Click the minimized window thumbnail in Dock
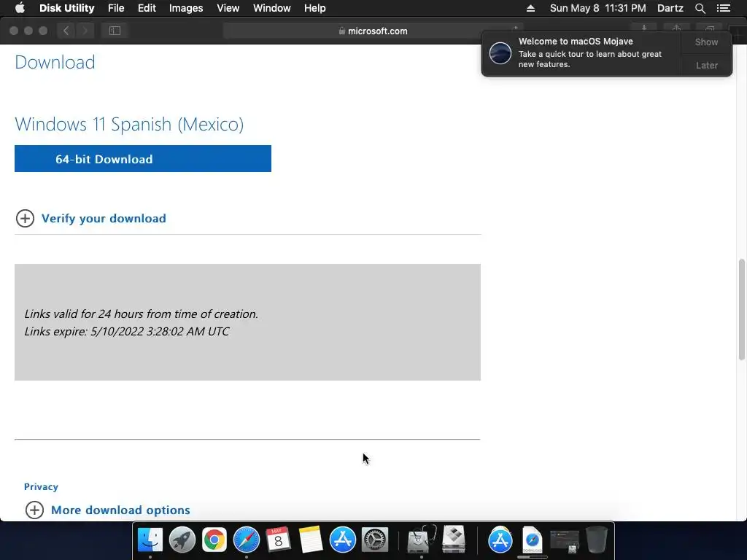747x560 pixels. [x=565, y=541]
